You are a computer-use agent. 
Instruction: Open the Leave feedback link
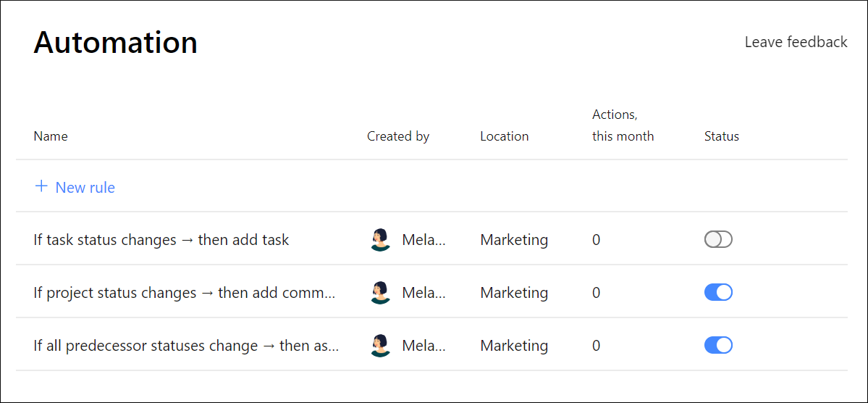pos(796,42)
